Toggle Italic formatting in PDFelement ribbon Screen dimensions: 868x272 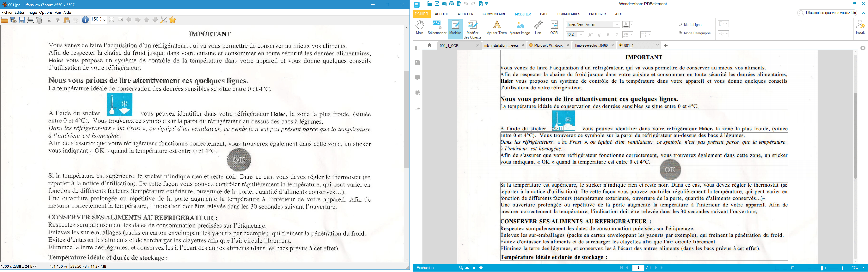click(x=617, y=35)
